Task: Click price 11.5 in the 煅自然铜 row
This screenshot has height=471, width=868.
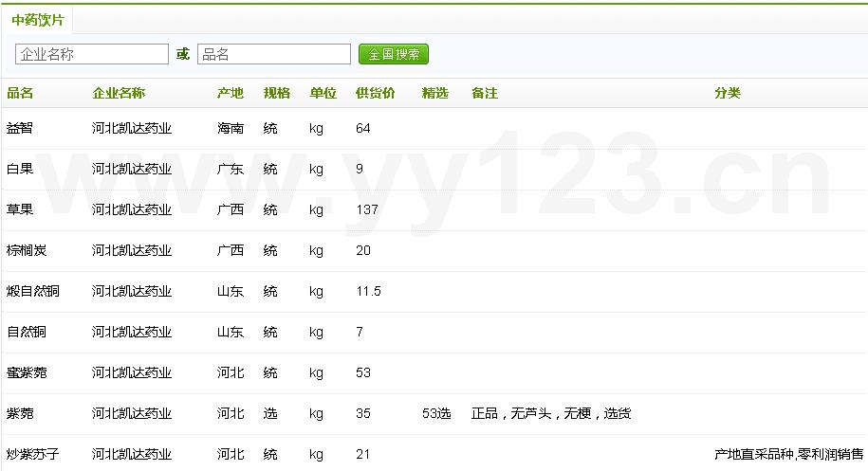Action: coord(369,291)
